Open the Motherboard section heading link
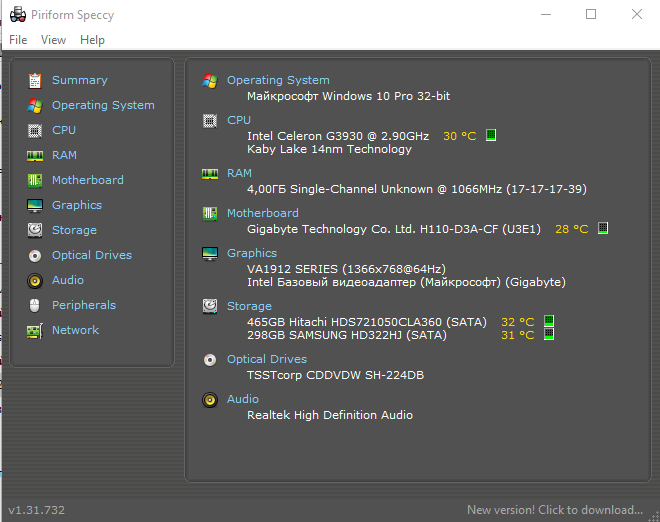 (x=262, y=213)
